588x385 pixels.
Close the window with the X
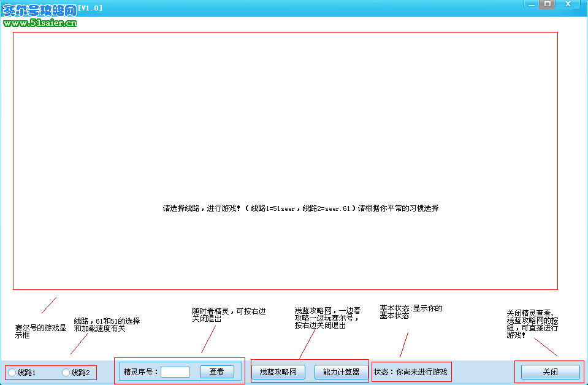pos(568,4)
